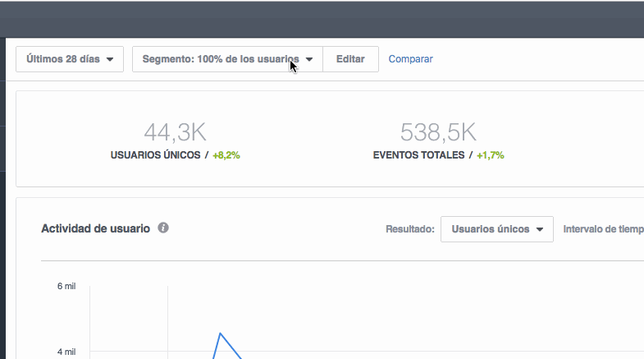
Task: Open the Últimos 28 días date dropdown
Action: 70,59
